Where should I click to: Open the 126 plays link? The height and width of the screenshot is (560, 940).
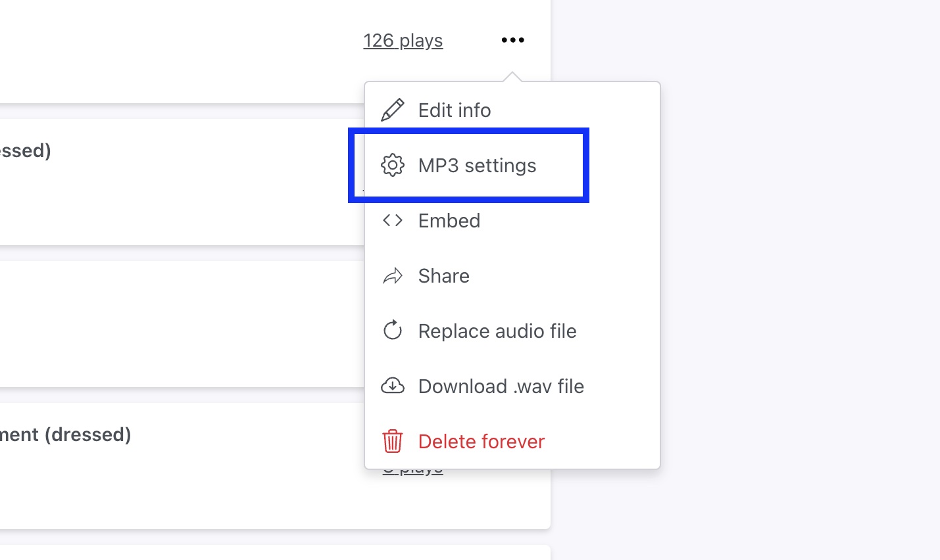point(403,41)
